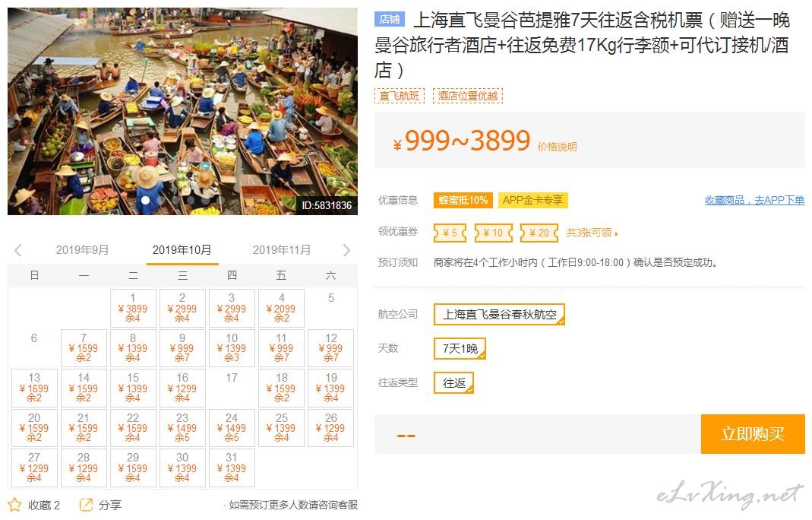
Task: Select the white carousel dot on photo
Action: 146,200
